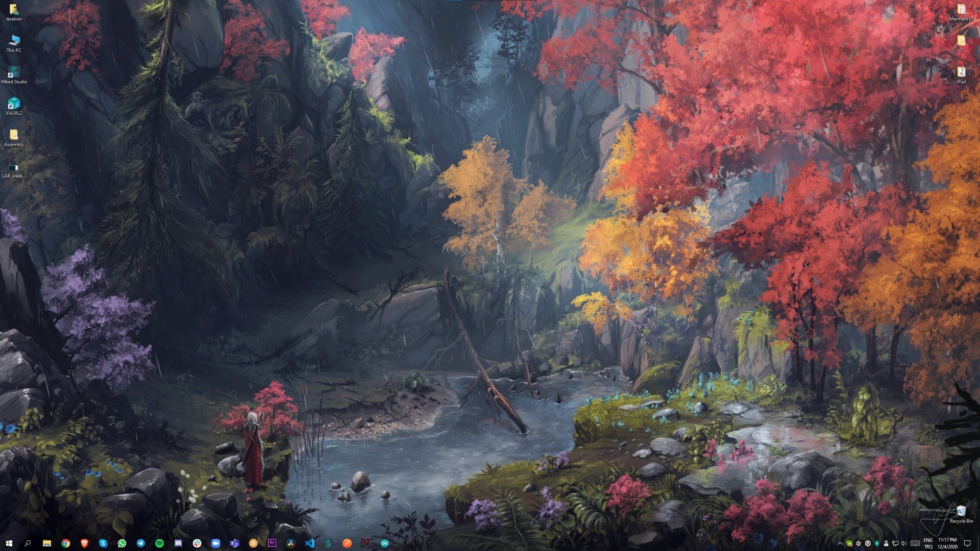Open Visual Studio Code from taskbar
This screenshot has width=980, height=551.
click(309, 543)
